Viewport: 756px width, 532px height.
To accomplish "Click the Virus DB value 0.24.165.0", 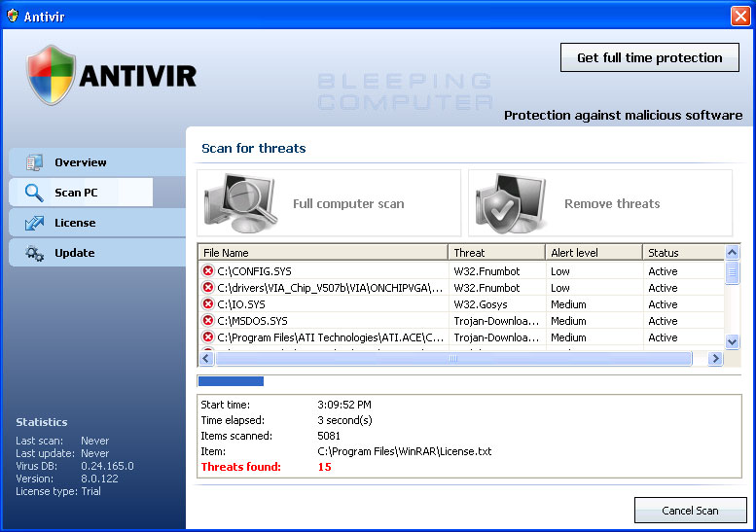I will pyautogui.click(x=107, y=466).
